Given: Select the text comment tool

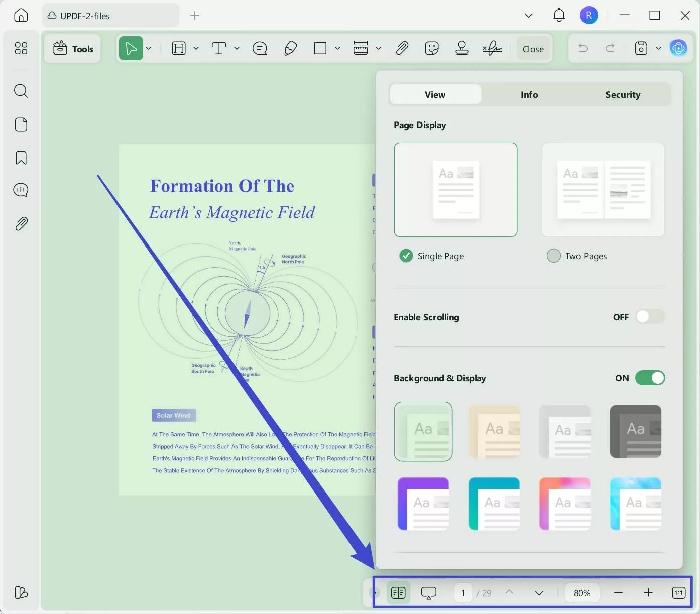Looking at the screenshot, I should tap(219, 49).
